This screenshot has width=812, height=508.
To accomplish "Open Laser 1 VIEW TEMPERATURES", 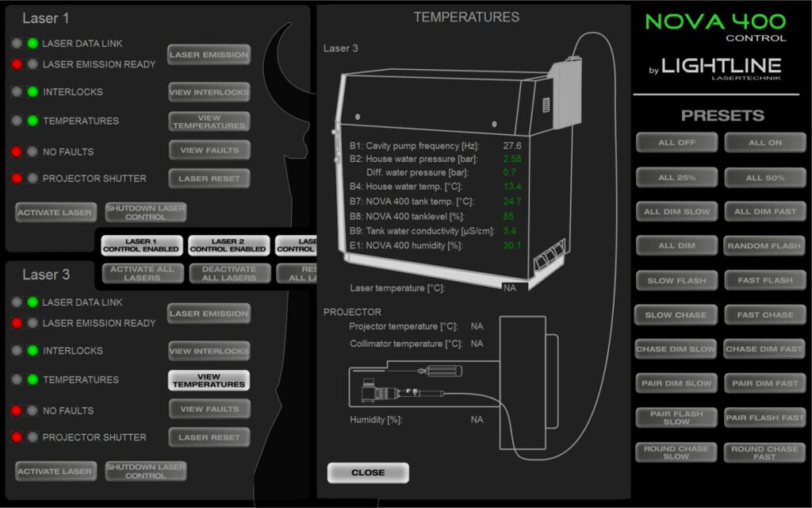I will (209, 121).
